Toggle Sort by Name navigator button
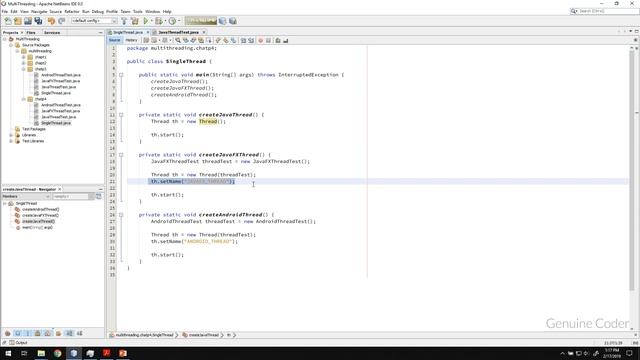 69,333
